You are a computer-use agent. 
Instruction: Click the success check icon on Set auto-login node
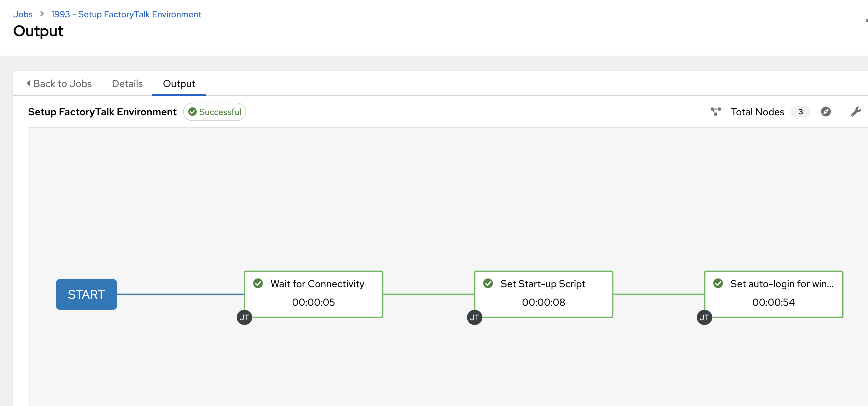point(718,283)
